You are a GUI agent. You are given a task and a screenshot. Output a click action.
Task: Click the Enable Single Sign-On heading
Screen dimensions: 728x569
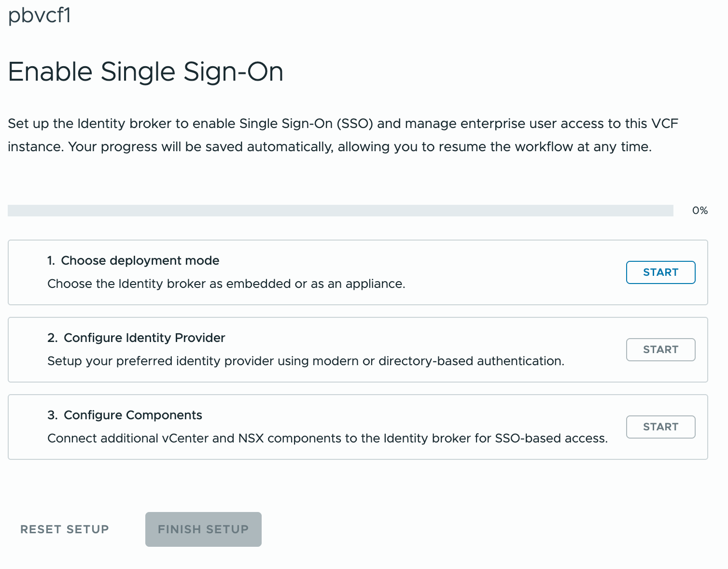click(145, 72)
